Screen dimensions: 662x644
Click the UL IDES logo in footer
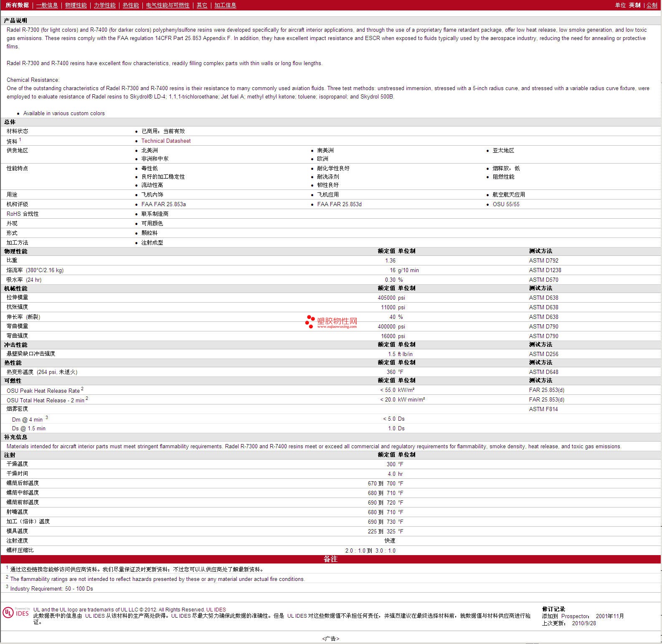tap(16, 612)
